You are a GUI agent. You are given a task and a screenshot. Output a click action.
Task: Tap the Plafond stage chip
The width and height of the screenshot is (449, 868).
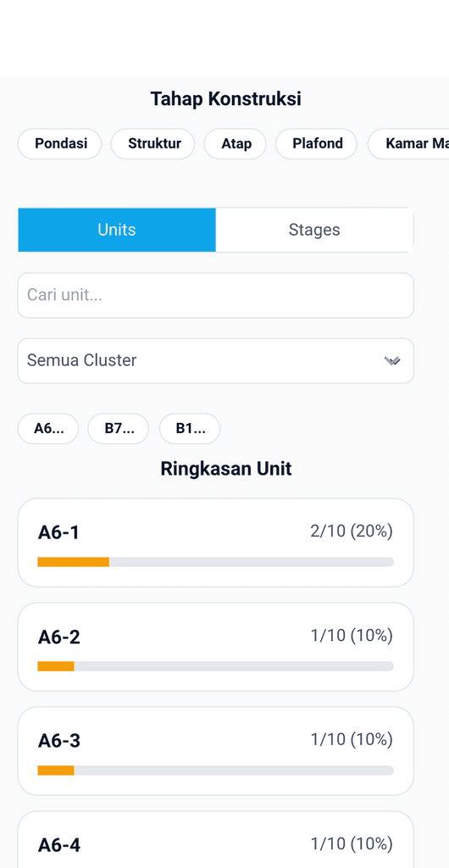coord(316,144)
